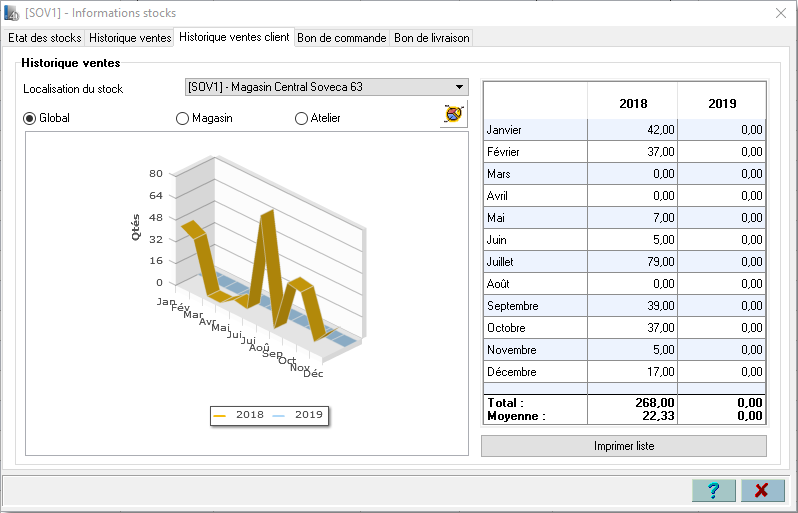This screenshot has height=513, width=798.
Task: Click the 17,00 Décembre 2018 cell
Action: click(633, 372)
